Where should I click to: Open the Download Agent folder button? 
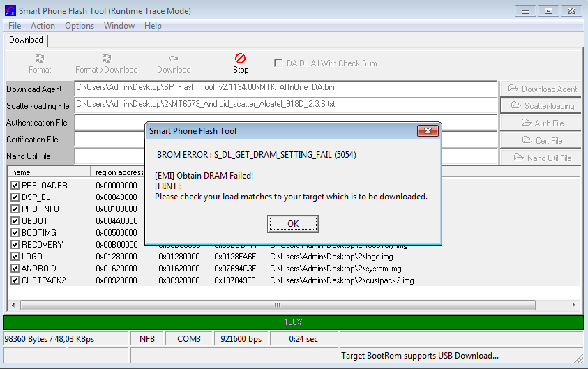541,89
